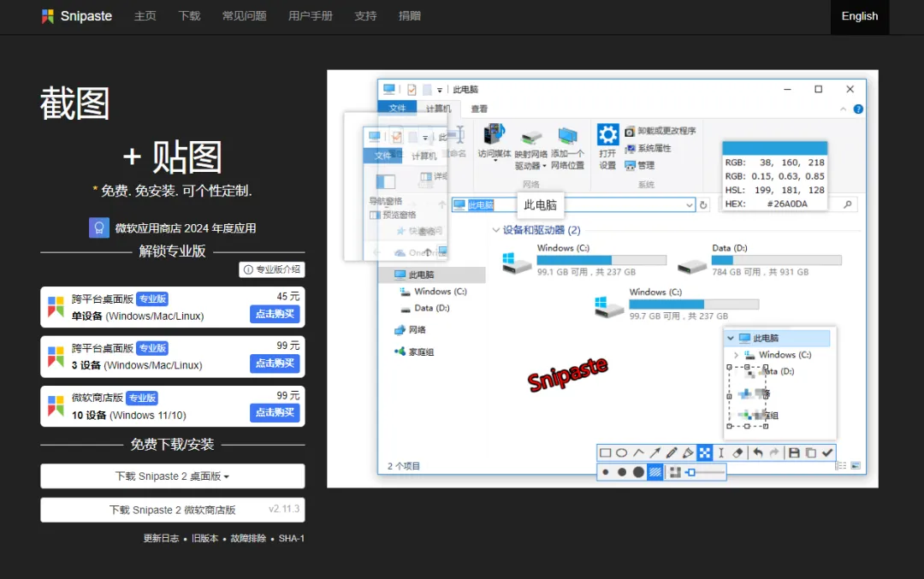
Task: Click the highlighted mosaic tool icon
Action: 705,453
